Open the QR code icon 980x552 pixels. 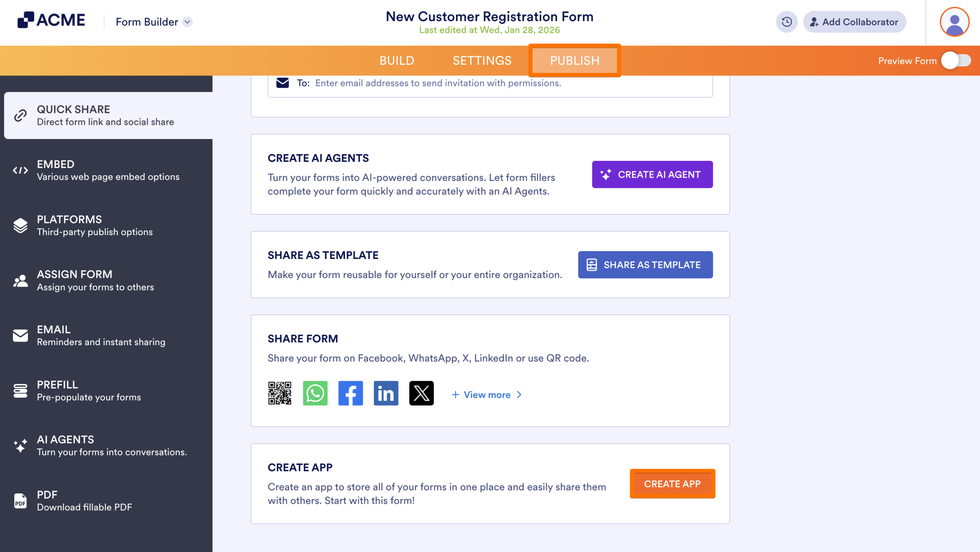[x=279, y=393]
